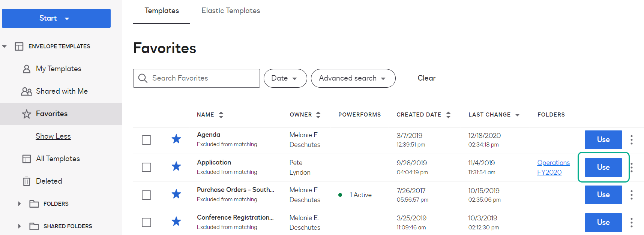The height and width of the screenshot is (235, 644).
Task: Tick the Purchase Orders row checkbox
Action: pyautogui.click(x=147, y=195)
